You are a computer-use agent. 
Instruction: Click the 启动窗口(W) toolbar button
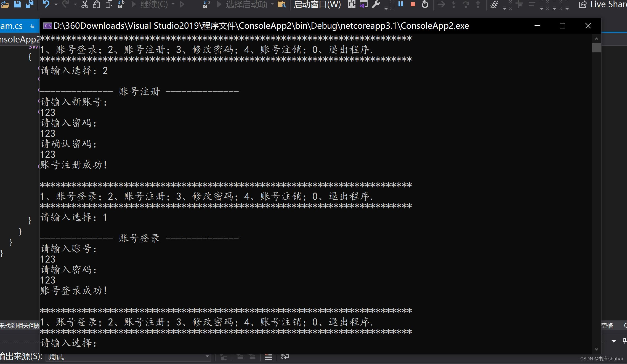click(x=317, y=4)
